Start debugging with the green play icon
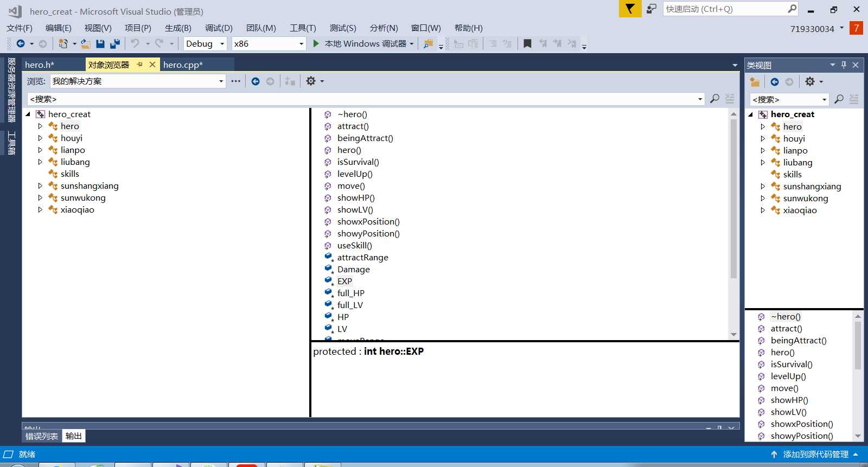This screenshot has height=467, width=868. [x=316, y=43]
